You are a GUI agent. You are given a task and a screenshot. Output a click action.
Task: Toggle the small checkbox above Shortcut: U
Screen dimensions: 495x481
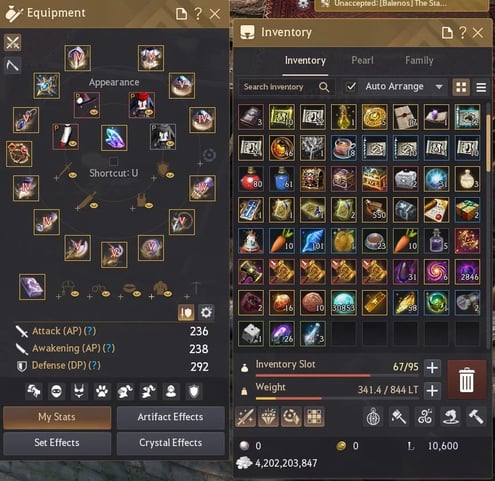pos(114,162)
